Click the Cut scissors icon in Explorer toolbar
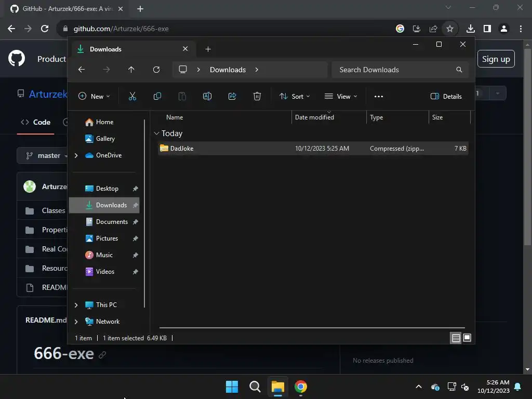This screenshot has height=399, width=532. 132,96
